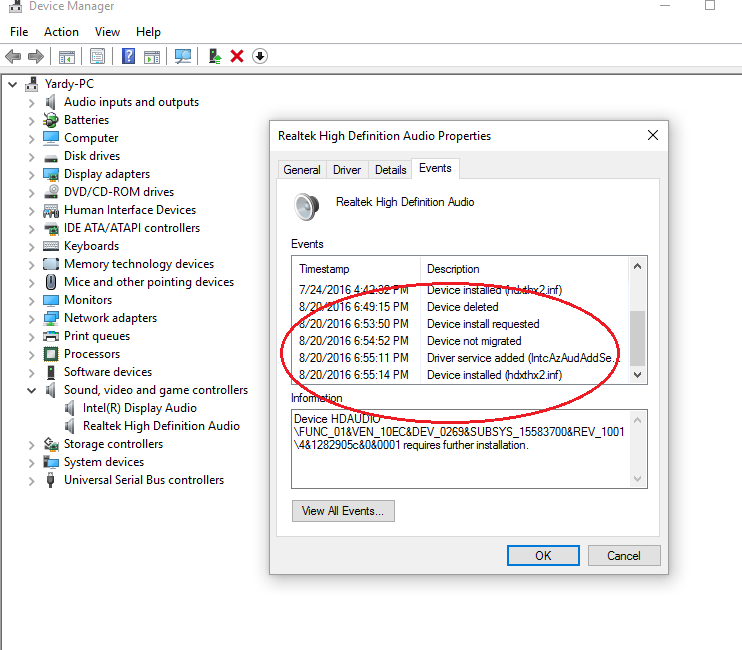742x650 pixels.
Task: Expand the Software devices node
Action: click(x=32, y=372)
